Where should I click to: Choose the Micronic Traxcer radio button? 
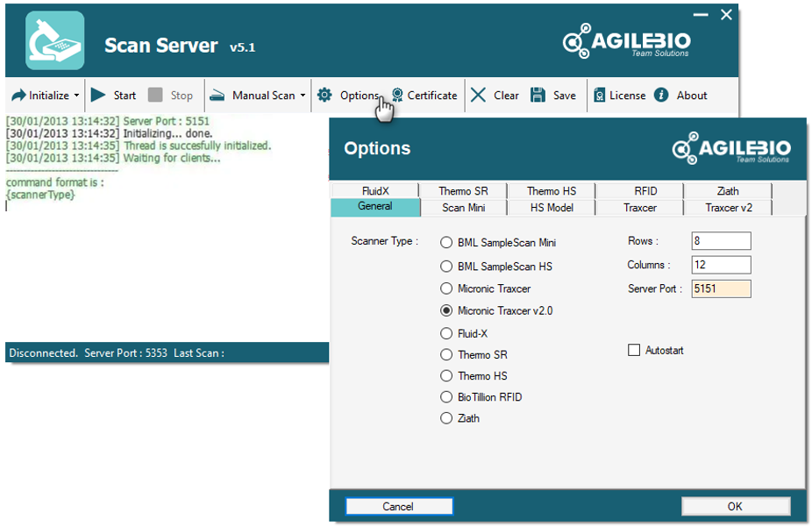coord(445,288)
